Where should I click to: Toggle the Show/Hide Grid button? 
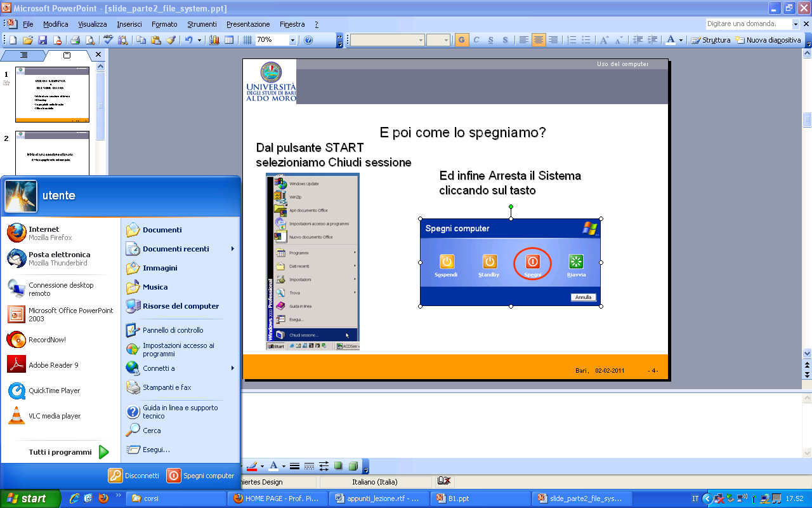click(247, 40)
